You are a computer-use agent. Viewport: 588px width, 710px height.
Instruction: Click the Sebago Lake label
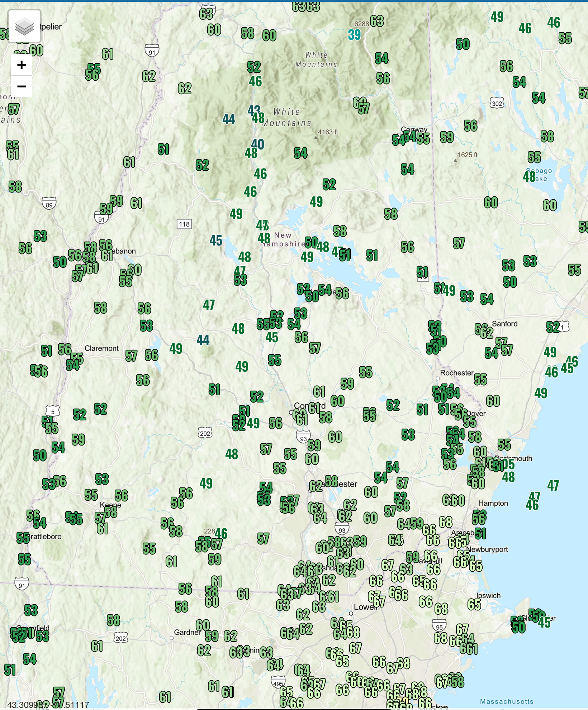coord(539,175)
